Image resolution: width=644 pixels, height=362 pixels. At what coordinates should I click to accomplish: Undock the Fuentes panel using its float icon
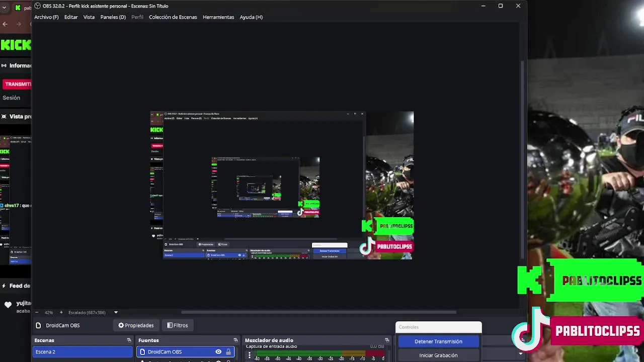click(x=235, y=340)
